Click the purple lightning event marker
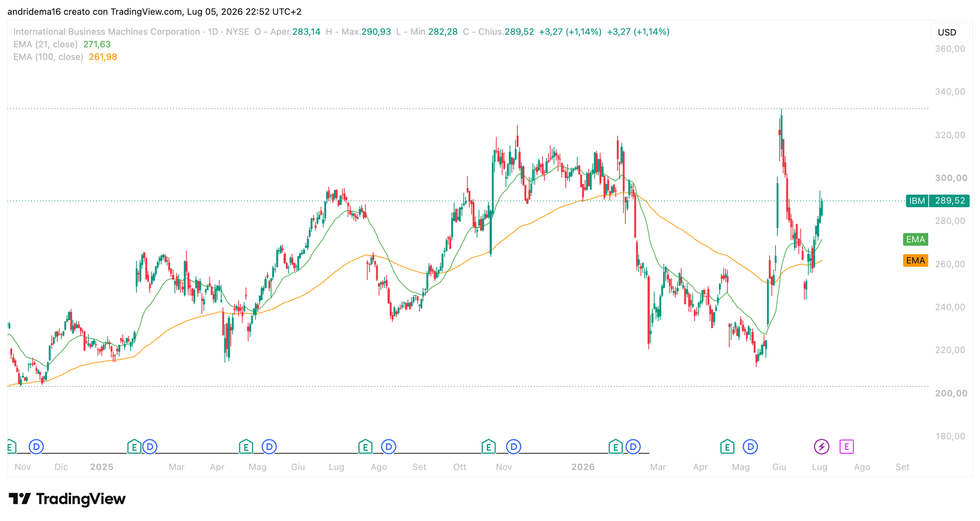The height and width of the screenshot is (521, 980). tap(822, 446)
